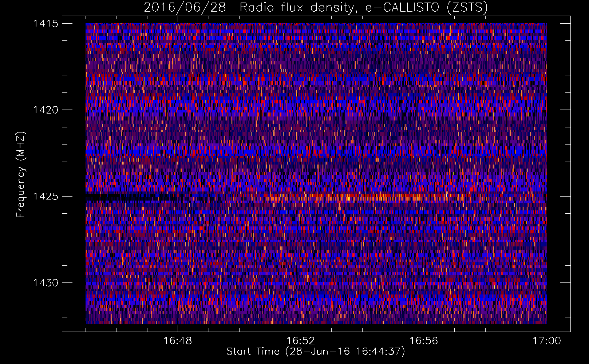Click the 16:48 time axis label

tap(178, 341)
